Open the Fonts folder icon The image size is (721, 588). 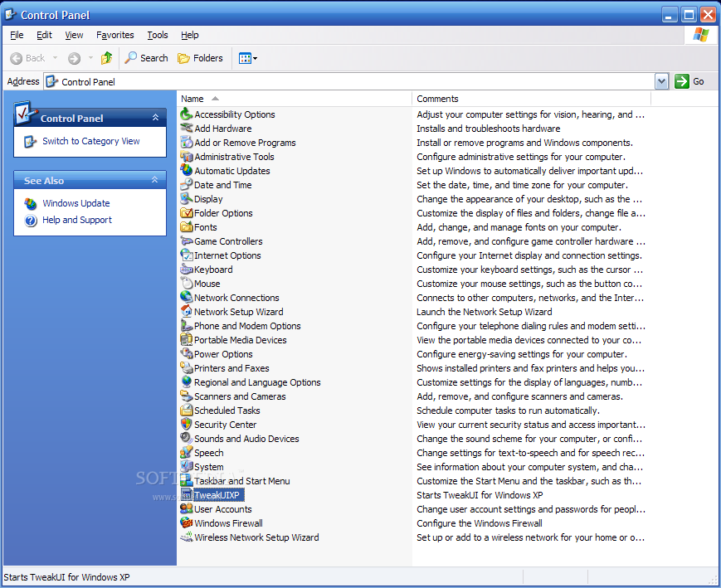tap(186, 227)
